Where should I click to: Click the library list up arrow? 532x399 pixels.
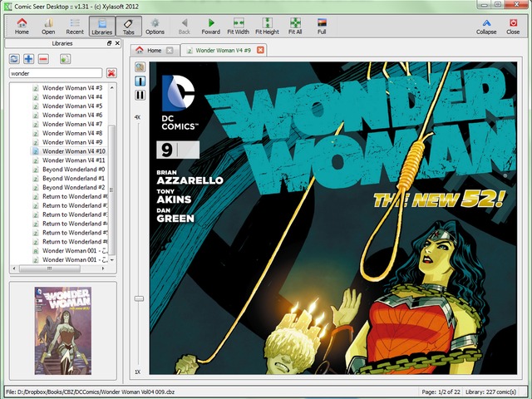tap(112, 87)
